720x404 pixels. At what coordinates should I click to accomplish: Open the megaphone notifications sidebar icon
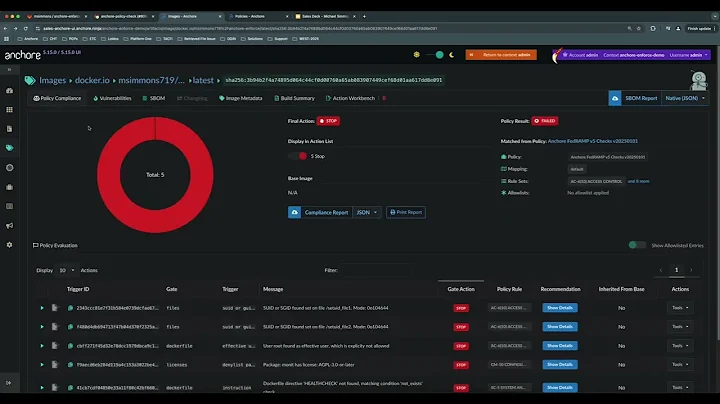pyautogui.click(x=9, y=225)
